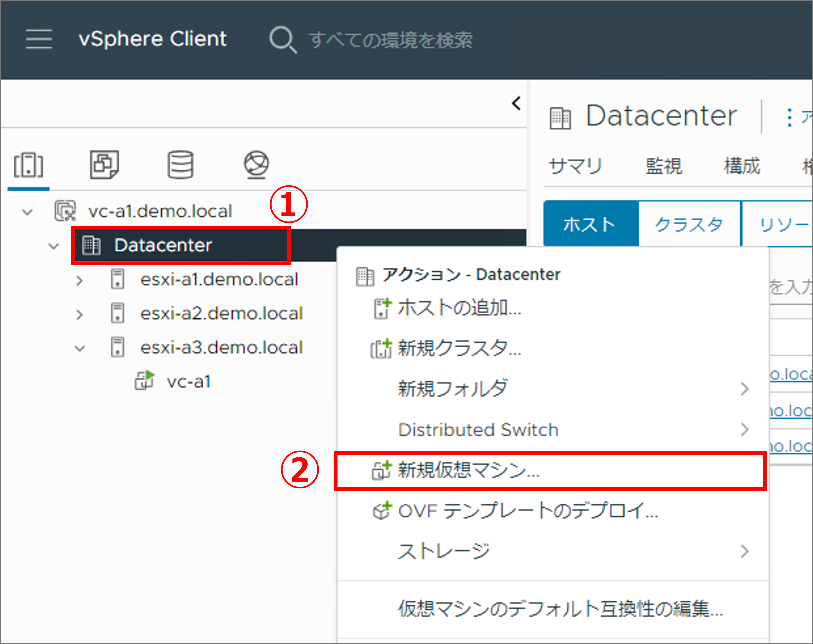Click the new cluster icon in menu
813x644 pixels.
click(x=381, y=348)
